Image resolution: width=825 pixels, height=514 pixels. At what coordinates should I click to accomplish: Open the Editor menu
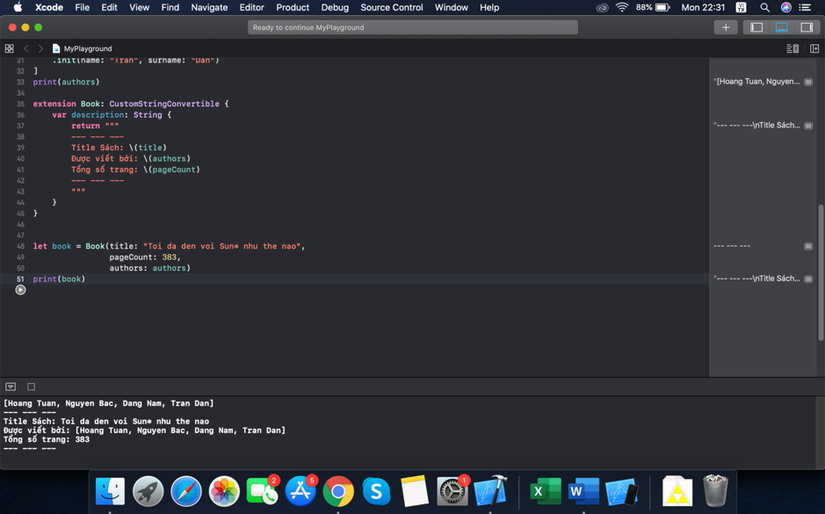251,7
